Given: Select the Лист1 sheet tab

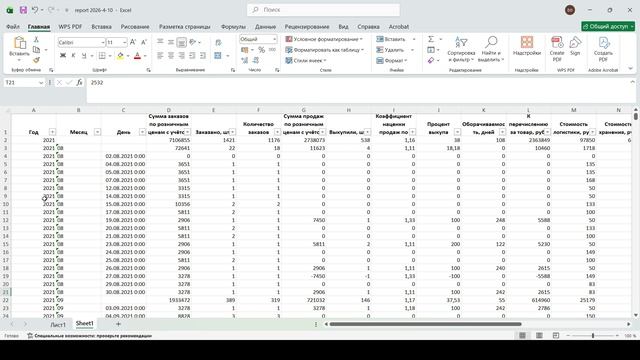Looking at the screenshot, I should tap(58, 324).
